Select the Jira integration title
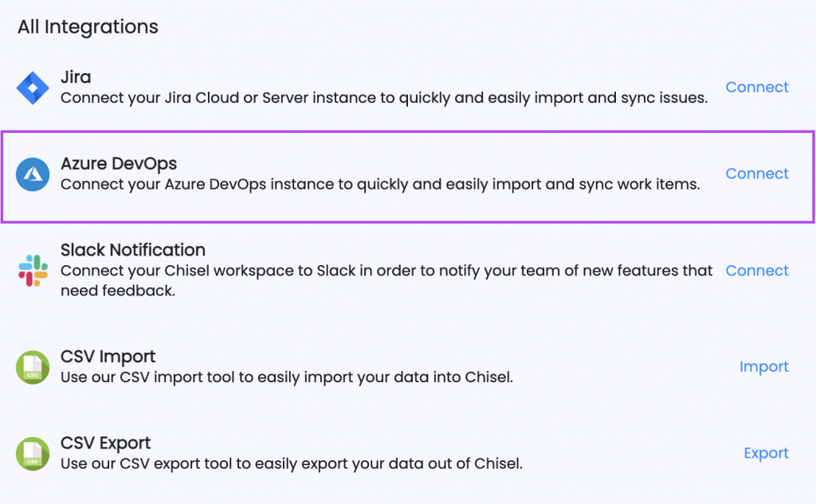 click(x=76, y=77)
